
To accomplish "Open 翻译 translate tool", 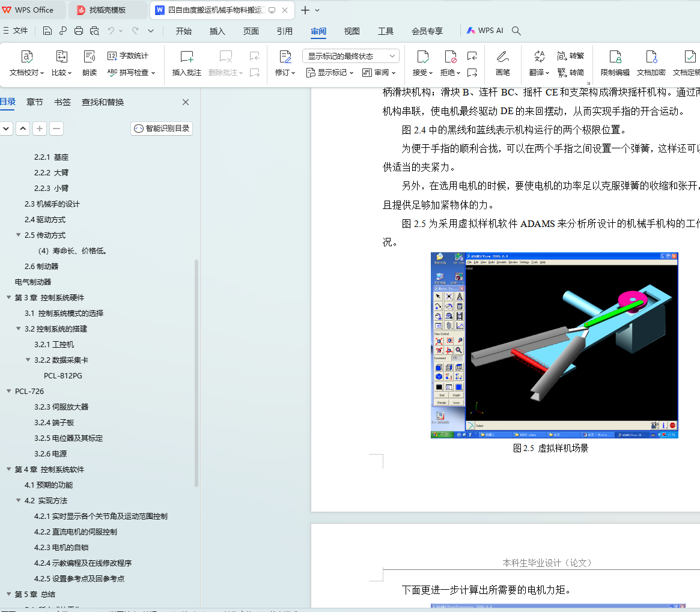I will 540,63.
